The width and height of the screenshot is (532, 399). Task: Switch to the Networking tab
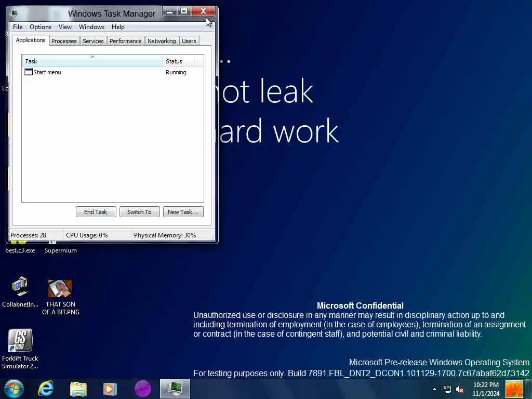pos(162,41)
